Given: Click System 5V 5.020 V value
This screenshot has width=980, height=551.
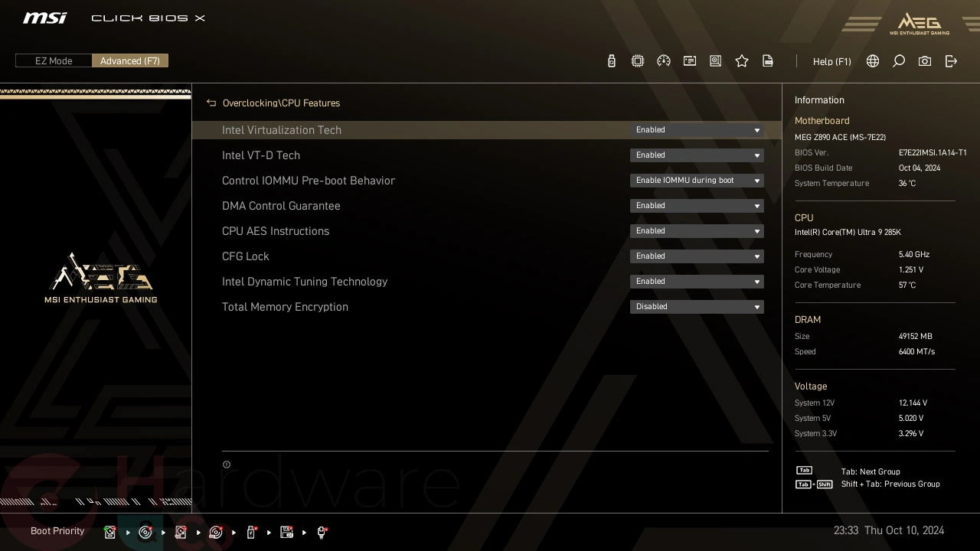Looking at the screenshot, I should (x=911, y=419).
